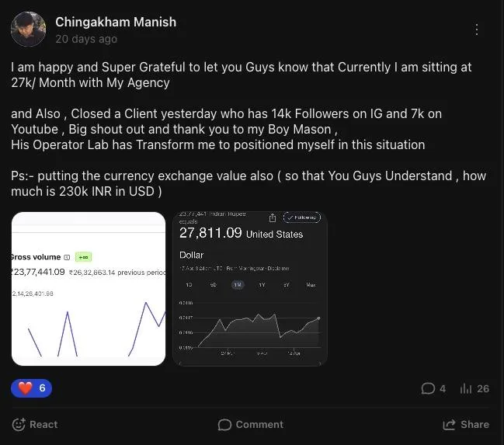Toggle the Following pill in the currency image

click(302, 217)
